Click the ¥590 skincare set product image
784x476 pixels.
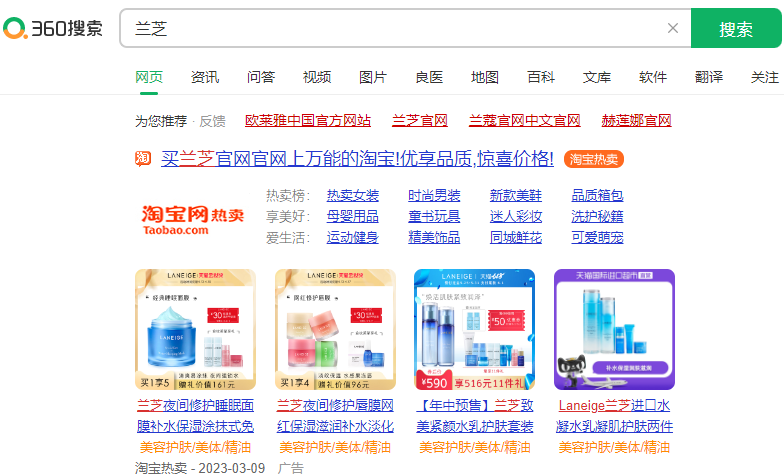pyautogui.click(x=474, y=330)
